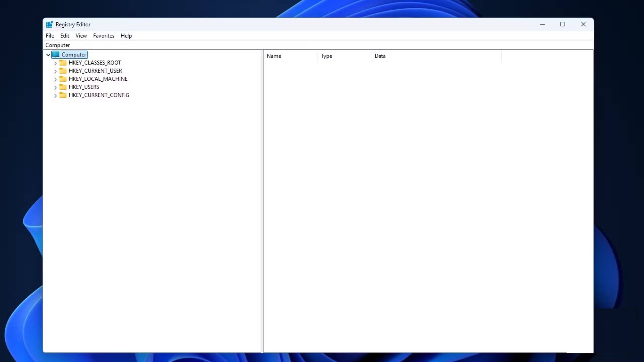Select the HKEY_CLASSES_ROOT key
This screenshot has width=644, height=362.
(x=95, y=63)
